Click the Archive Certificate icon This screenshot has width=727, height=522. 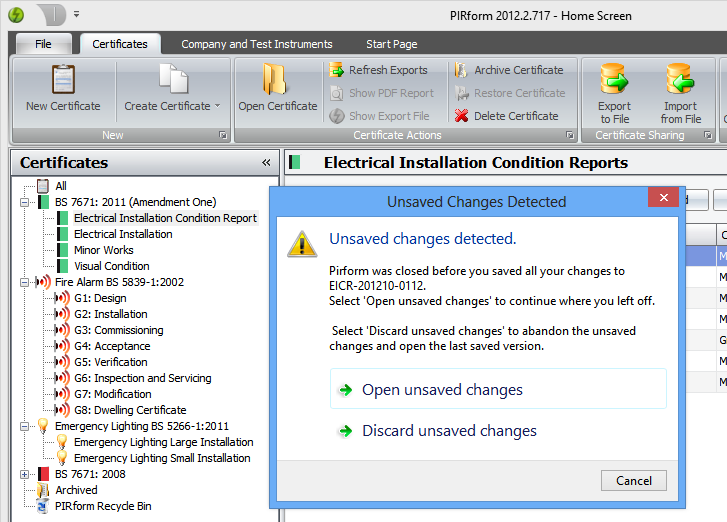[x=461, y=70]
